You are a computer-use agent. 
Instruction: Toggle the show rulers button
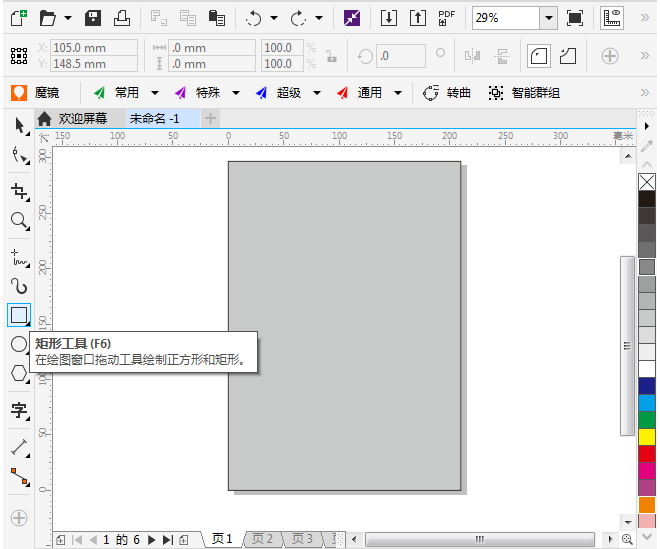pyautogui.click(x=612, y=18)
